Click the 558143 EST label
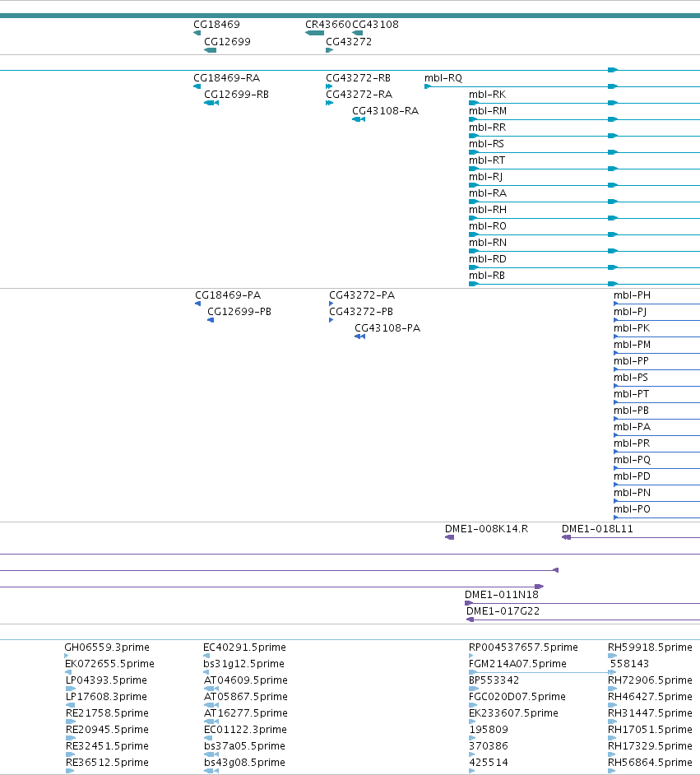The height and width of the screenshot is (775, 700). click(x=629, y=663)
